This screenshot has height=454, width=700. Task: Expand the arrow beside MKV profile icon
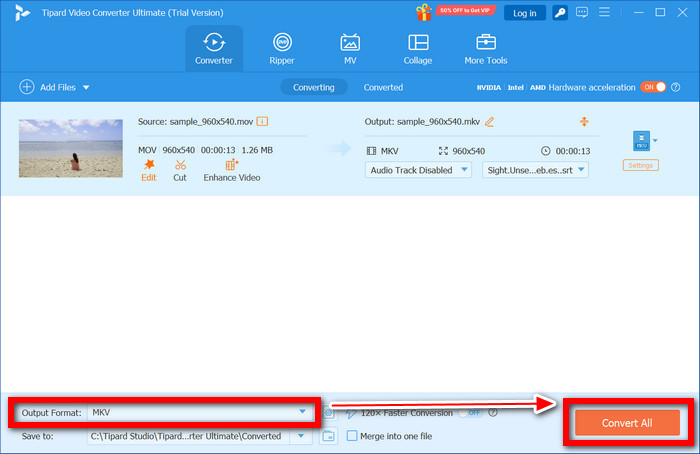655,141
